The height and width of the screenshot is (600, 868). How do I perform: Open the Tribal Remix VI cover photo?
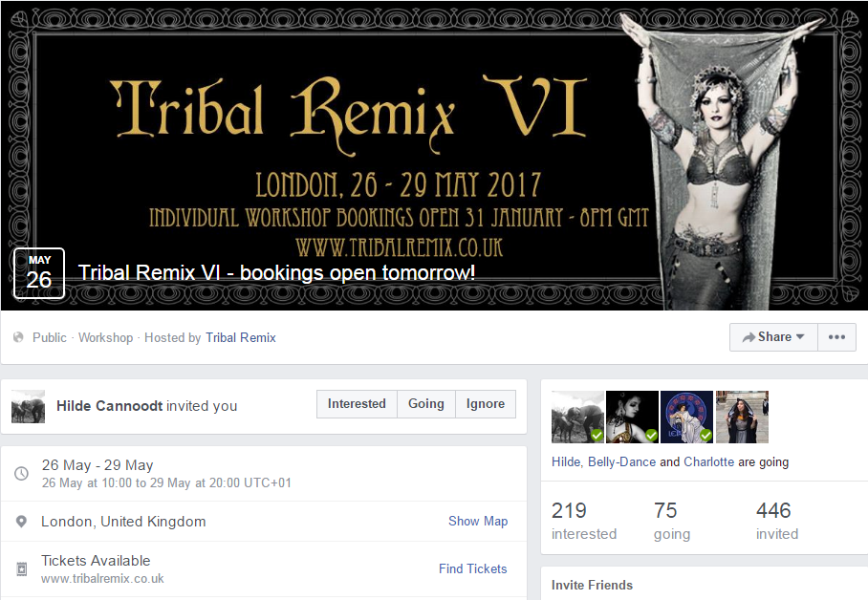pos(434,155)
